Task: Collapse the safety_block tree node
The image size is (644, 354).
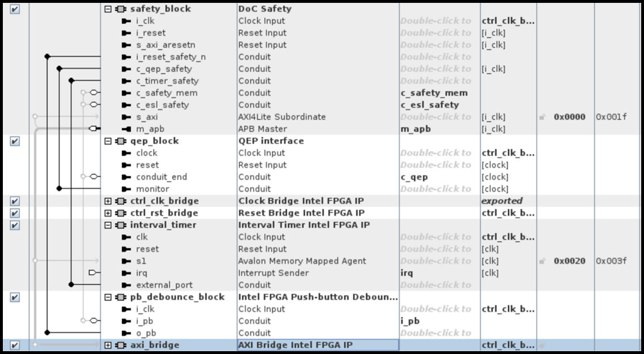Action: pos(108,9)
